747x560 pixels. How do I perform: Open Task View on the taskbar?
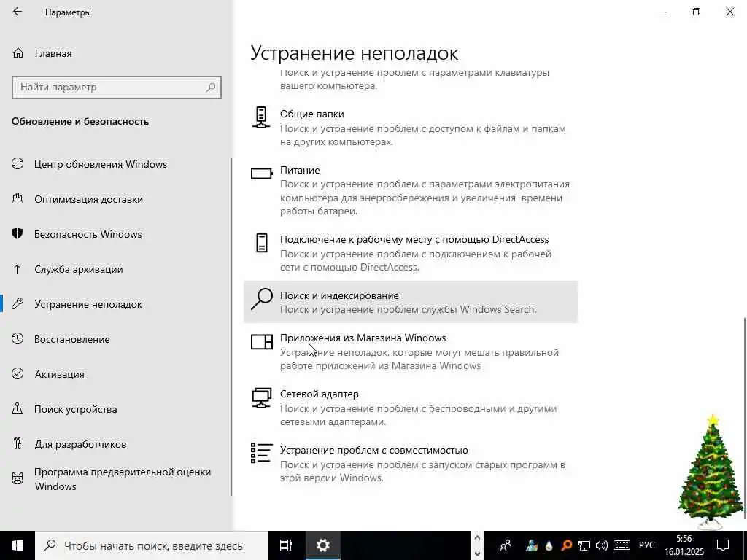(x=286, y=545)
